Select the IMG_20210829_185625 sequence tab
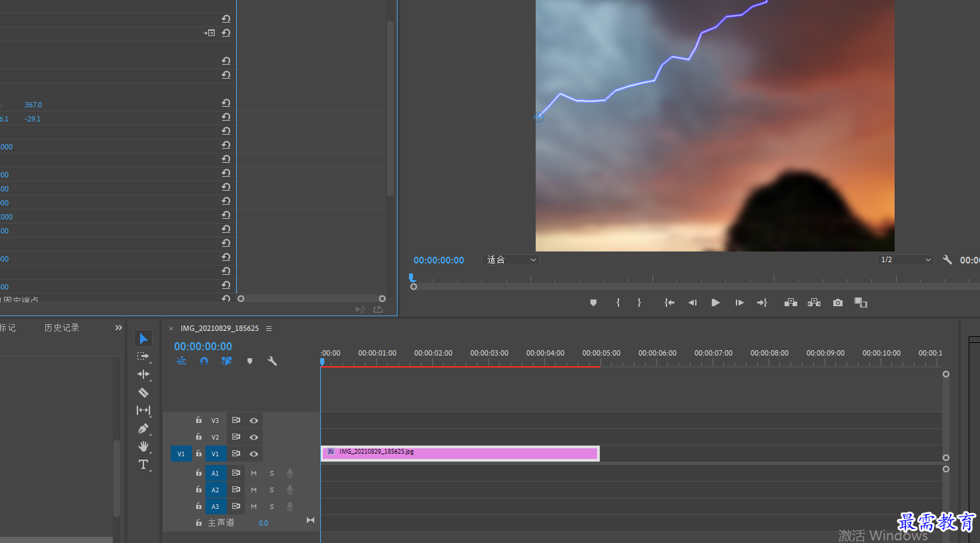980x543 pixels. tap(219, 328)
